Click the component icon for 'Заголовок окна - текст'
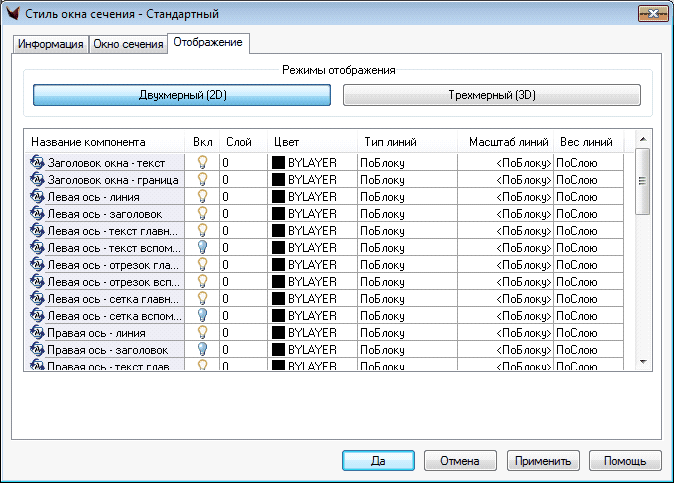The image size is (674, 483). coord(38,162)
